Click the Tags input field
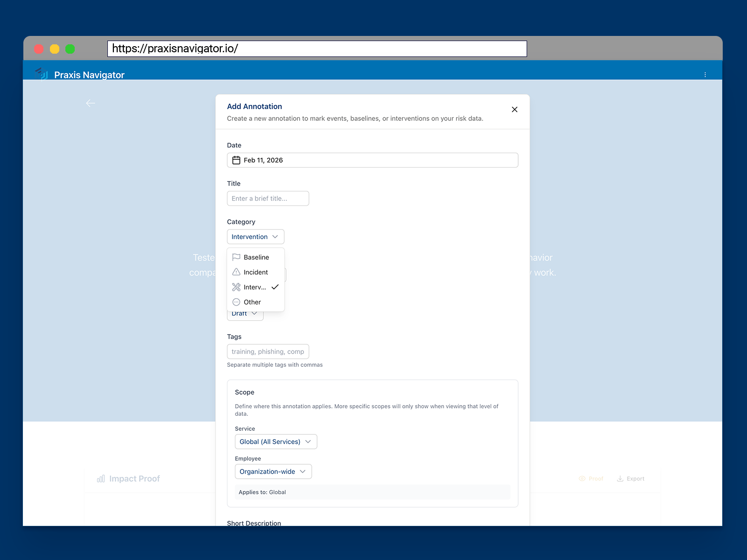The height and width of the screenshot is (560, 747). [268, 351]
